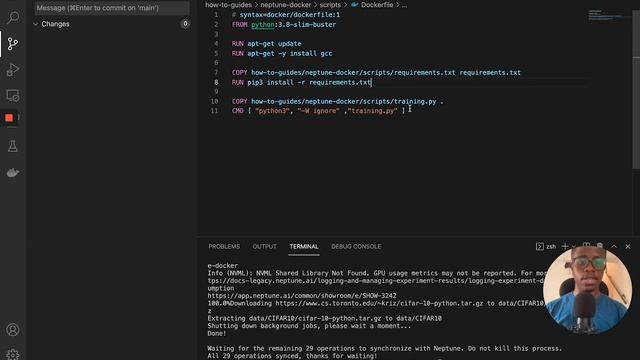Click the '# syntax=docker/dockerfile:1' comment line
Viewport: 640px width, 360px height.
click(x=286, y=15)
